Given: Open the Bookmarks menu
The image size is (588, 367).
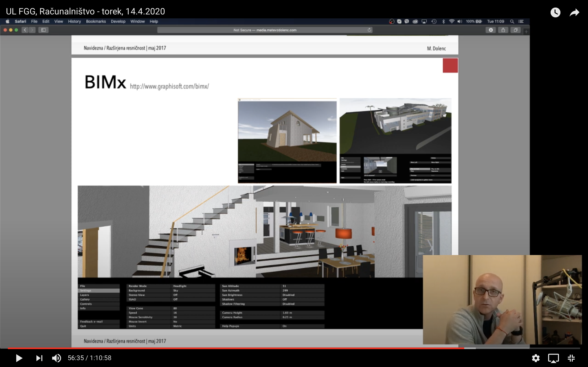Looking at the screenshot, I should pyautogui.click(x=96, y=21).
